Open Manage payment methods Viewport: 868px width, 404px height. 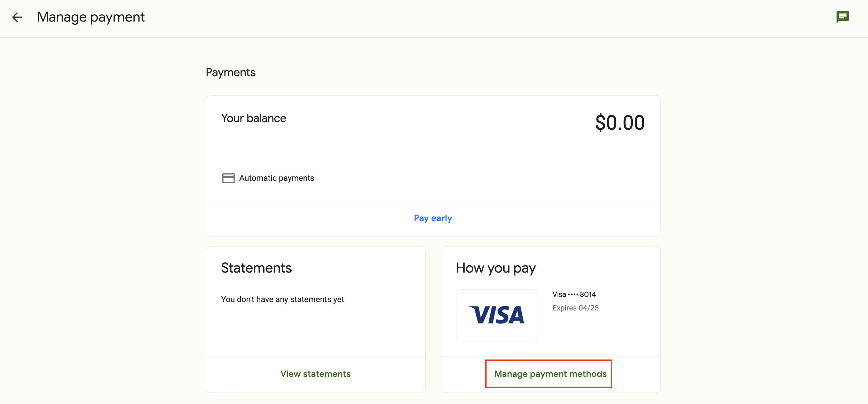[550, 374]
